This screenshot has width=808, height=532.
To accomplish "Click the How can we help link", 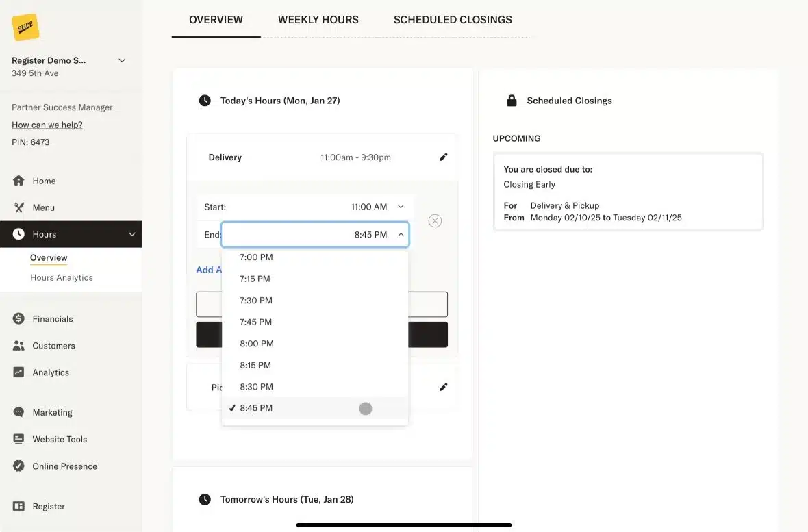I will pyautogui.click(x=47, y=125).
